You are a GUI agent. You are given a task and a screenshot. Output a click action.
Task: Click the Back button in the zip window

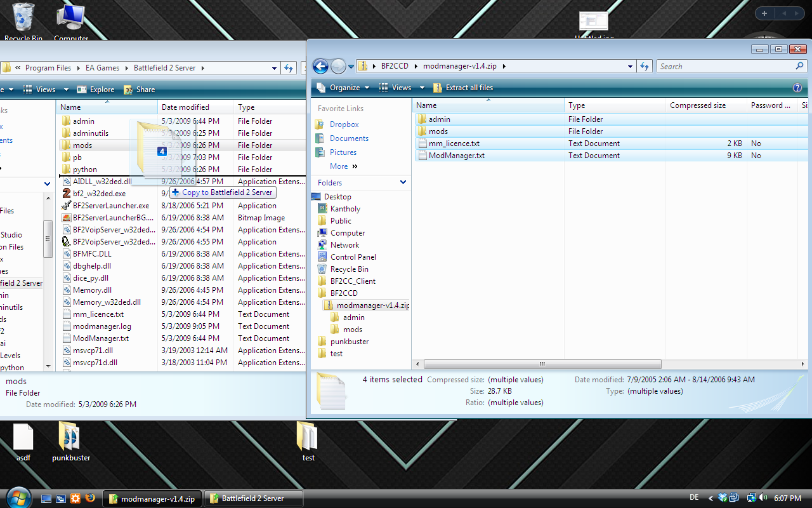click(x=320, y=66)
